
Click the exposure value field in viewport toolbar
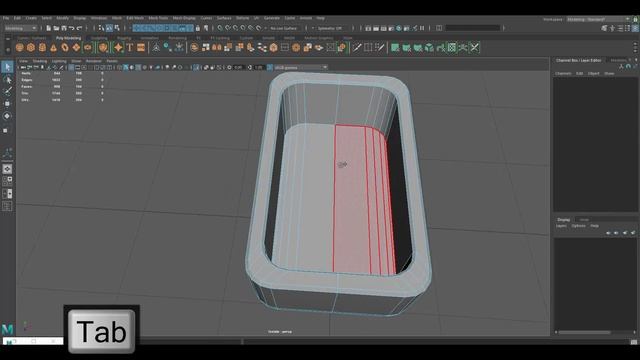(x=239, y=67)
